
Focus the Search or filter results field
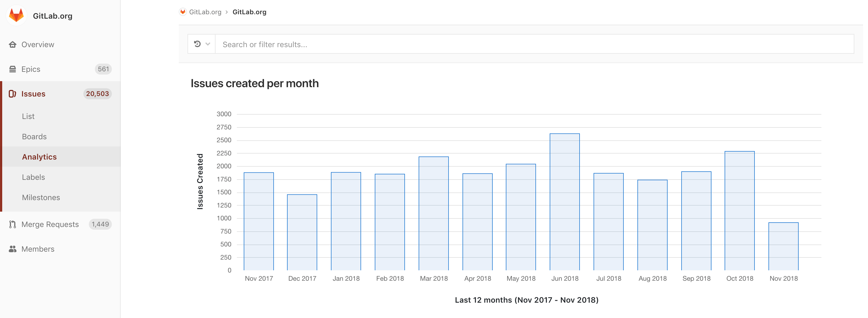[x=534, y=44]
